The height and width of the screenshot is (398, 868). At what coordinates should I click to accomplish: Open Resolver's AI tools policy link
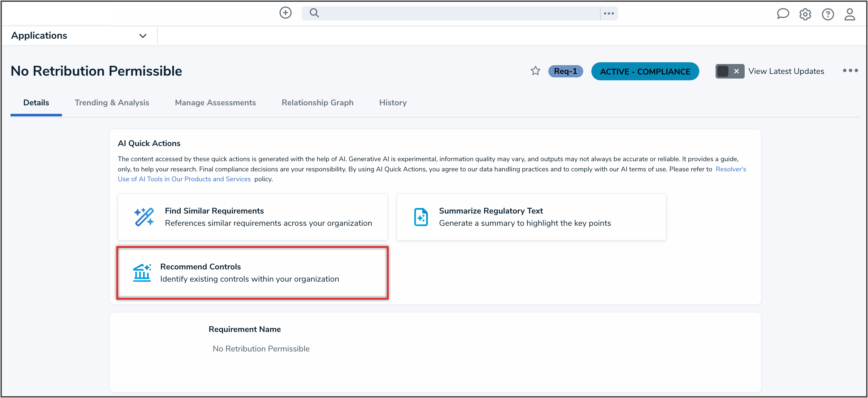[184, 179]
